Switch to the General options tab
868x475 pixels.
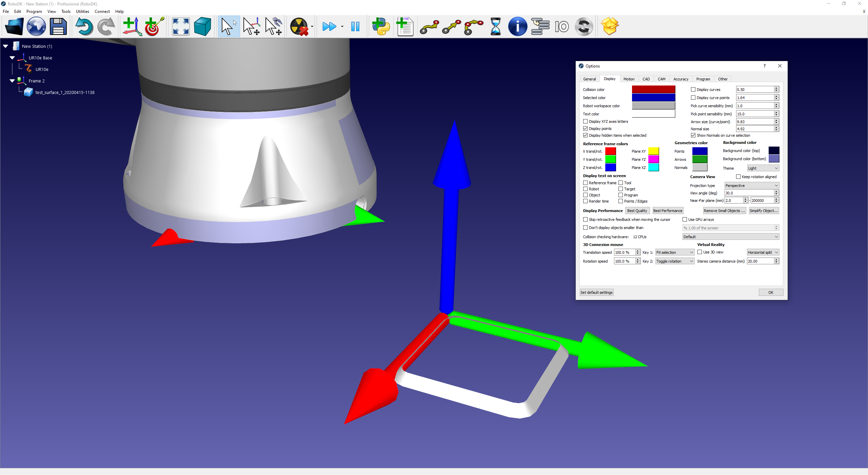click(589, 79)
